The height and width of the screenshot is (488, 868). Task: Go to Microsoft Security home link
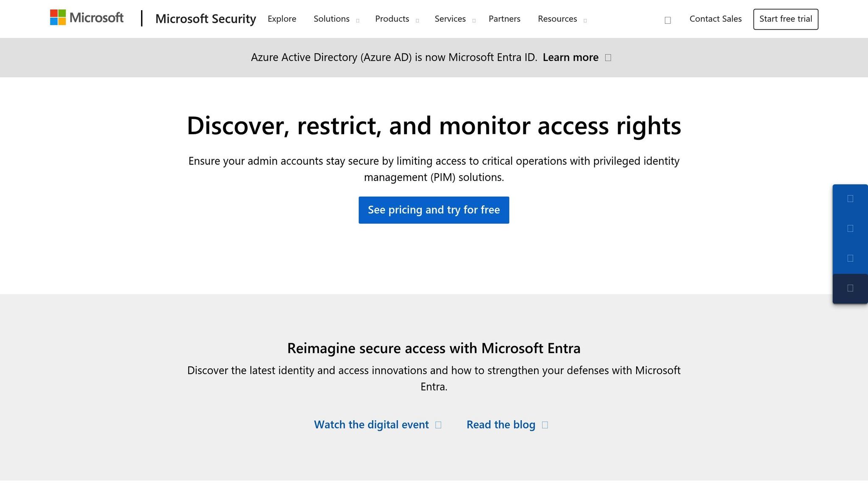pos(206,19)
